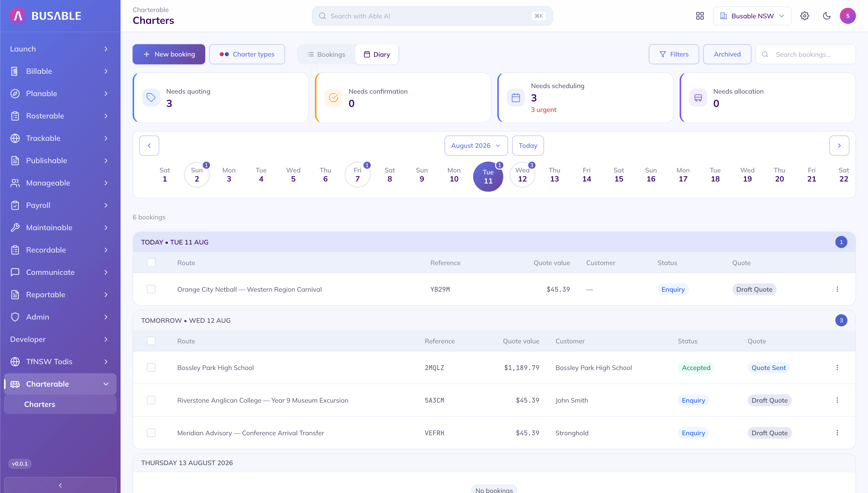The height and width of the screenshot is (493, 868).
Task: Collapse the Charterable sidebar section
Action: (x=60, y=384)
